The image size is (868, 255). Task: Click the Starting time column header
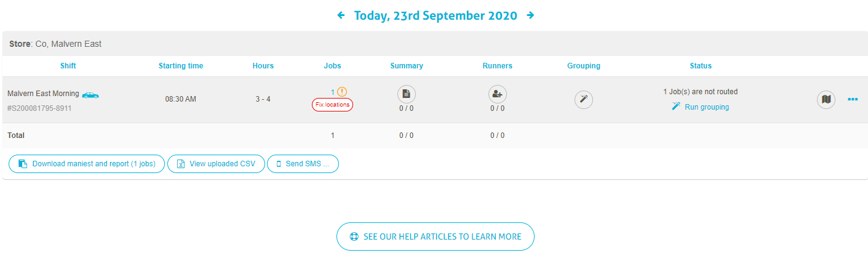point(181,66)
